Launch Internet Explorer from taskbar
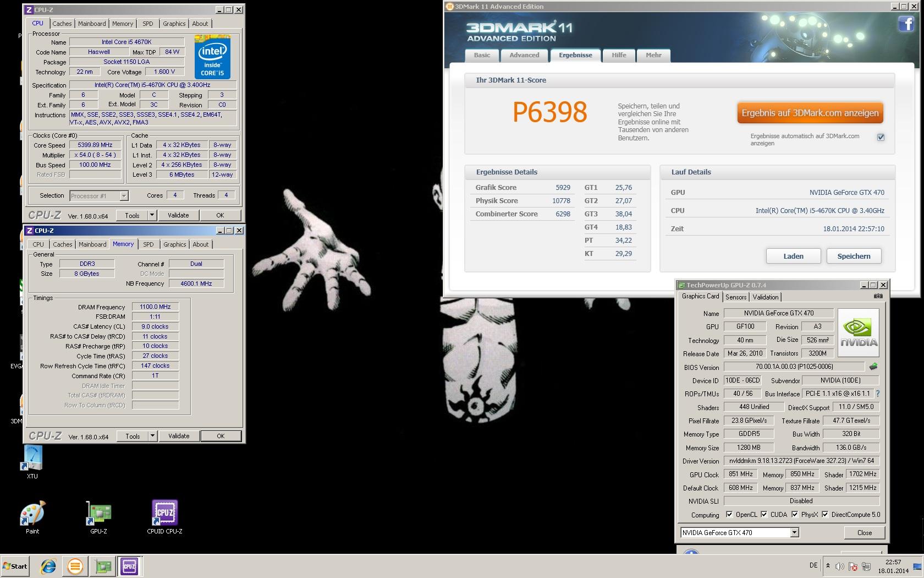This screenshot has height=578, width=924. pos(48,566)
